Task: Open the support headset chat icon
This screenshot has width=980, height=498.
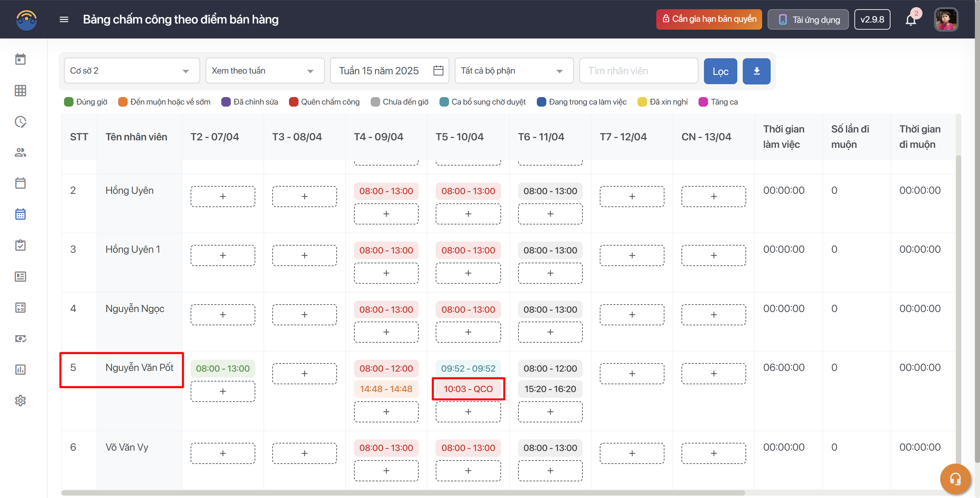Action: 955,479
